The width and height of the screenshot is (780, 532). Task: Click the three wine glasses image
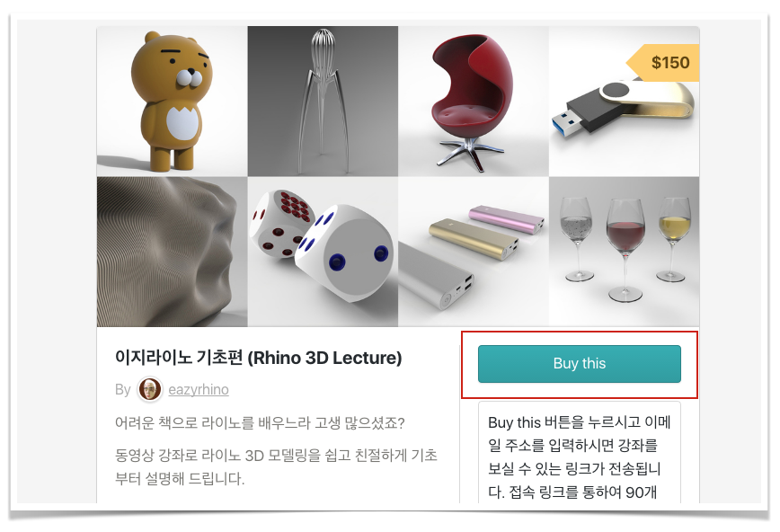(625, 252)
